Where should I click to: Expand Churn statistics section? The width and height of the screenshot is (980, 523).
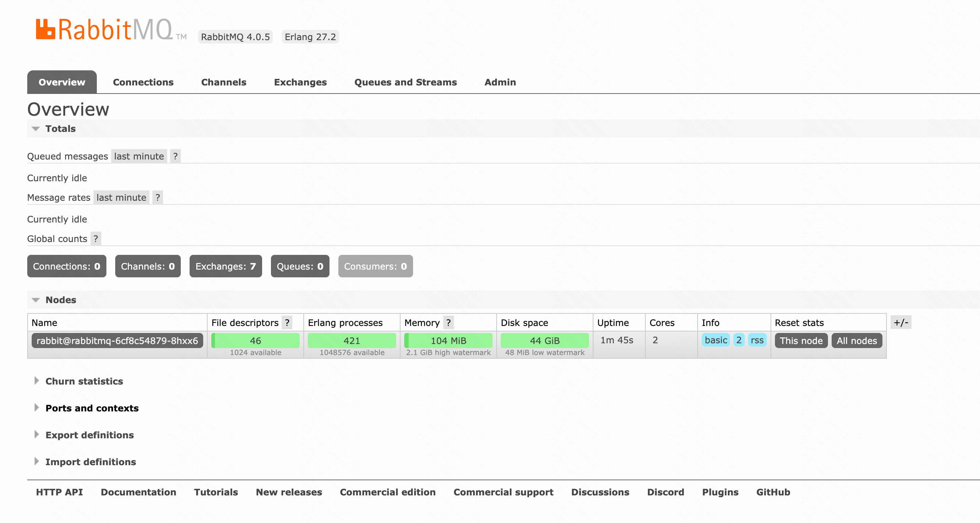pos(84,381)
